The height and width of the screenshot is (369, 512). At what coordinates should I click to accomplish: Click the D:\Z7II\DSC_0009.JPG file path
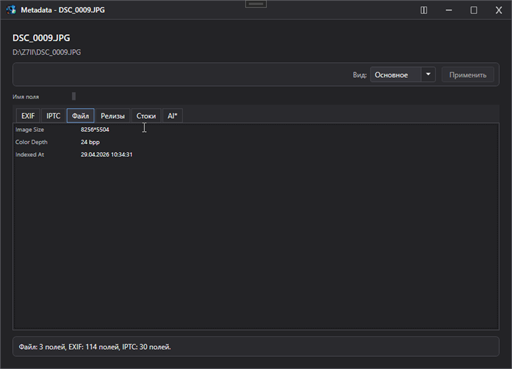coord(47,52)
